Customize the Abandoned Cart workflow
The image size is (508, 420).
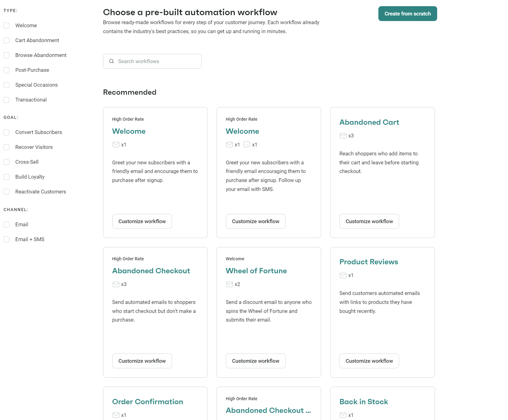(369, 221)
